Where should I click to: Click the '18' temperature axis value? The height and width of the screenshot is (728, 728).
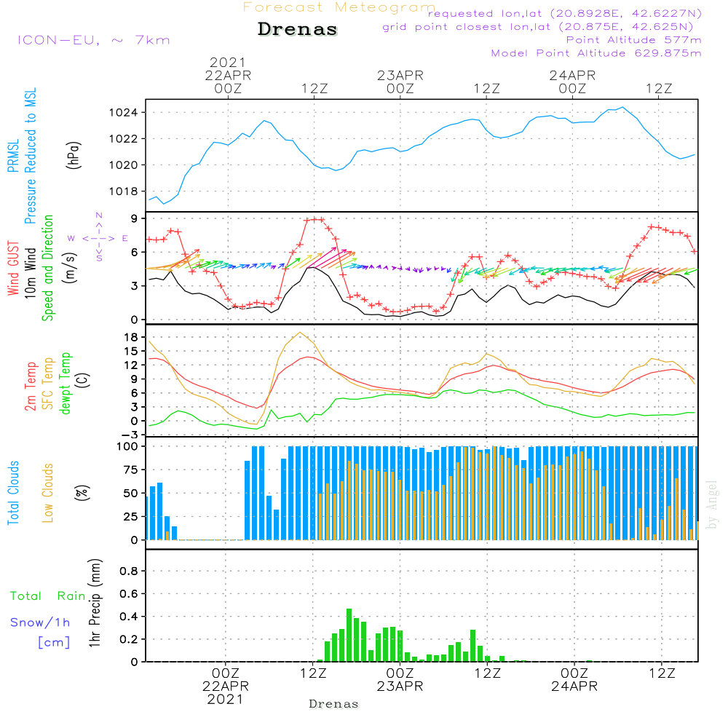coord(131,337)
